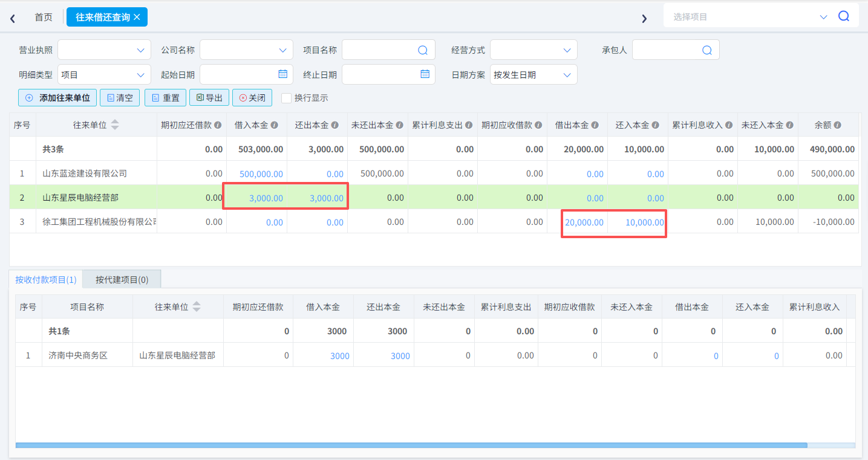
Task: Click info icon next to 借入本金 in the upper table
Action: (274, 125)
